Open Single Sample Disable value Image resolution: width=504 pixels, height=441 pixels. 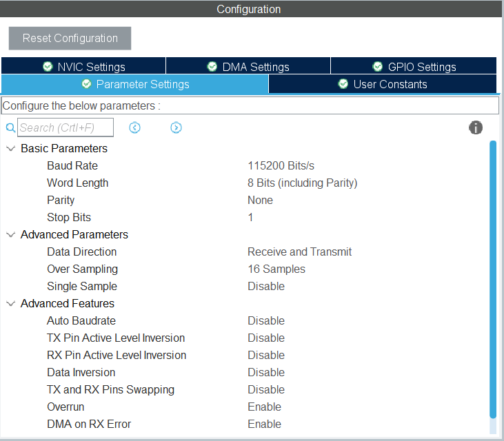click(x=266, y=286)
